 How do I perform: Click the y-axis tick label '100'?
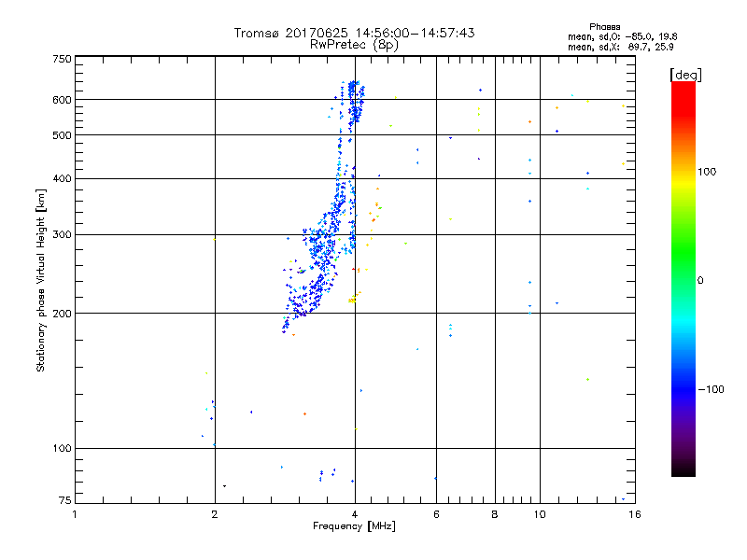[62, 449]
